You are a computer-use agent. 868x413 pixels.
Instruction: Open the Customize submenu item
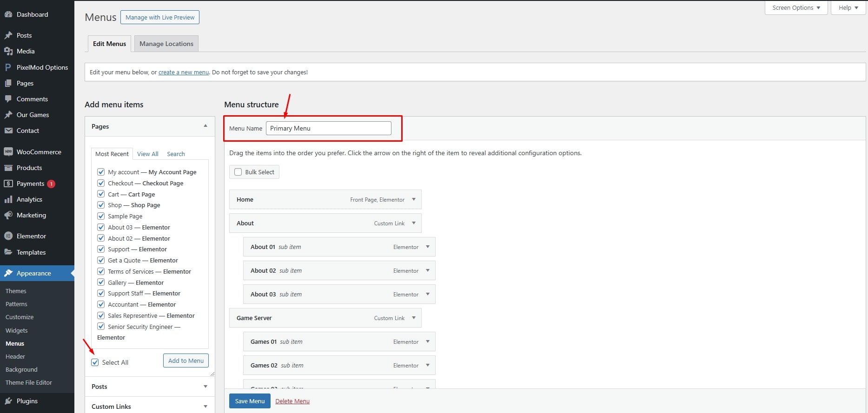tap(20, 317)
